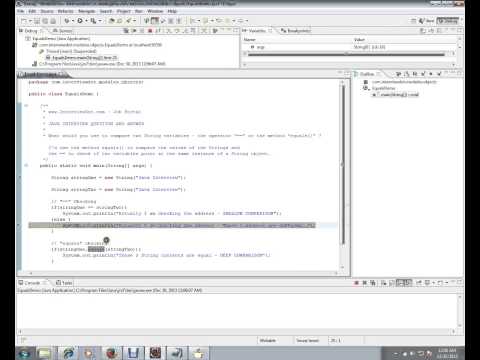Click the External Tools toolbar icon
480x360 pixels.
click(93, 21)
